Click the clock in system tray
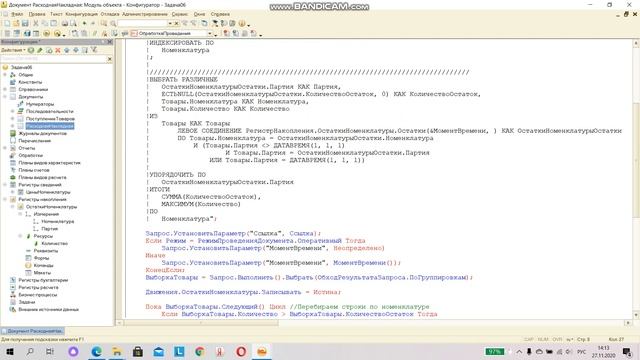Screen dimensions: 640x360 click(x=604, y=351)
